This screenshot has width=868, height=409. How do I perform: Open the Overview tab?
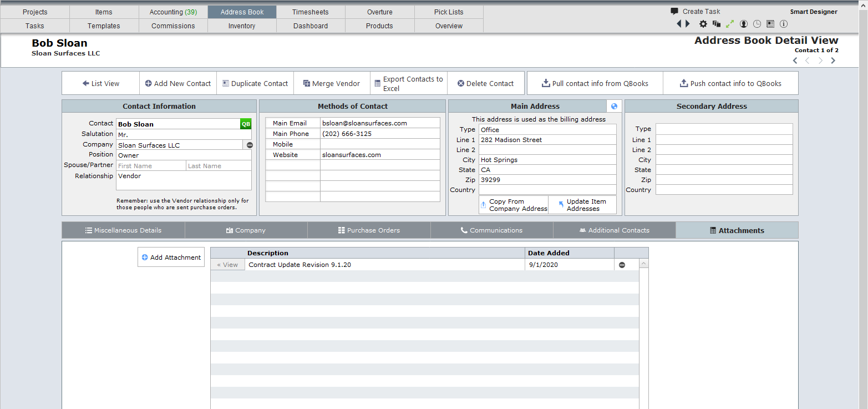coord(449,26)
